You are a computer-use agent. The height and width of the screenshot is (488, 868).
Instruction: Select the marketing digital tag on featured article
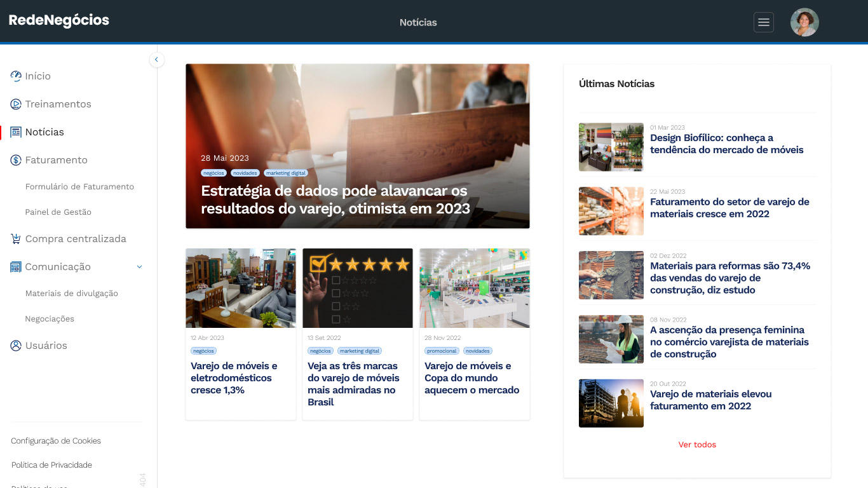286,173
